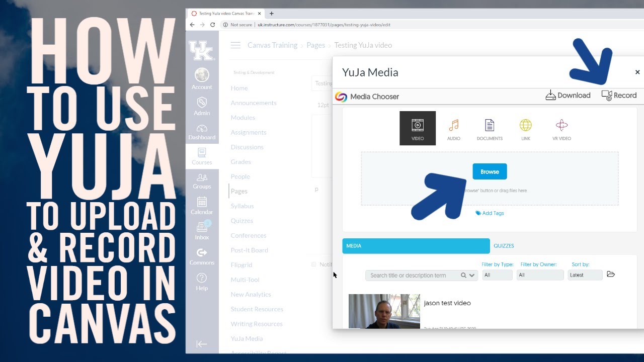Open YuJa Media in the course menu

247,338
